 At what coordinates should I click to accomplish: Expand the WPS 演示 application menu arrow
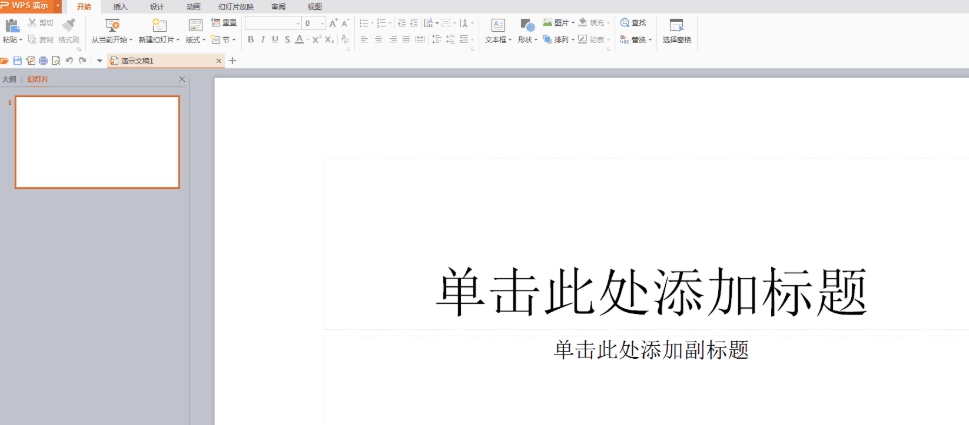click(57, 6)
